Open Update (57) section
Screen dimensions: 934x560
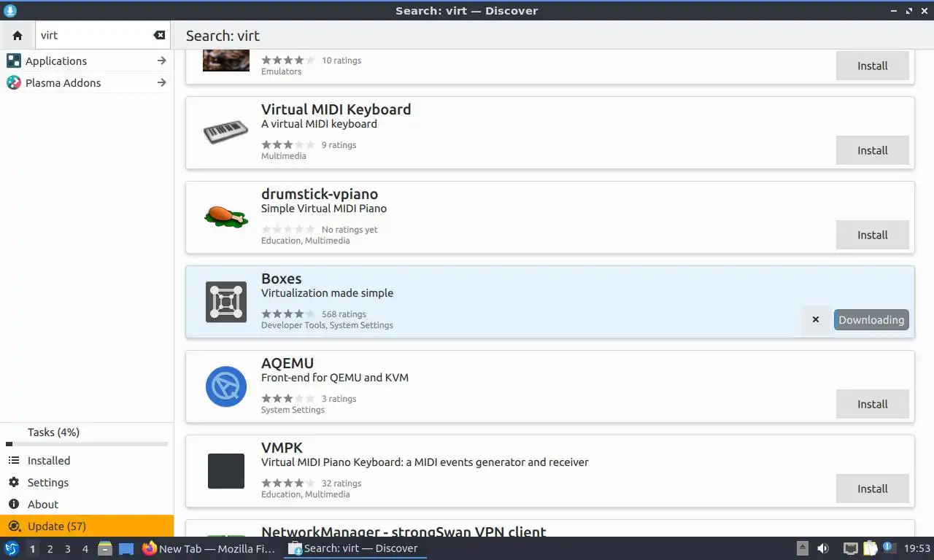click(87, 526)
